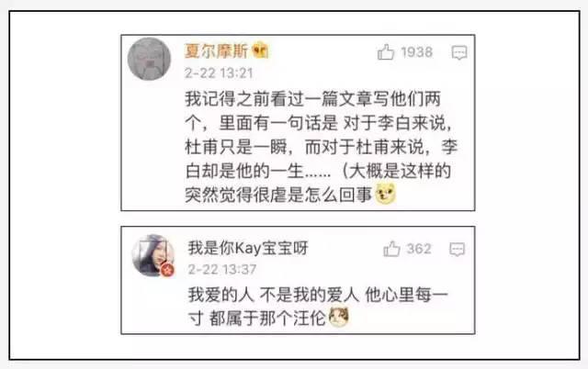Image resolution: width=588 pixels, height=369 pixels.
Task: Select the comment text about 李白 and 杜甫
Action: 322,147
